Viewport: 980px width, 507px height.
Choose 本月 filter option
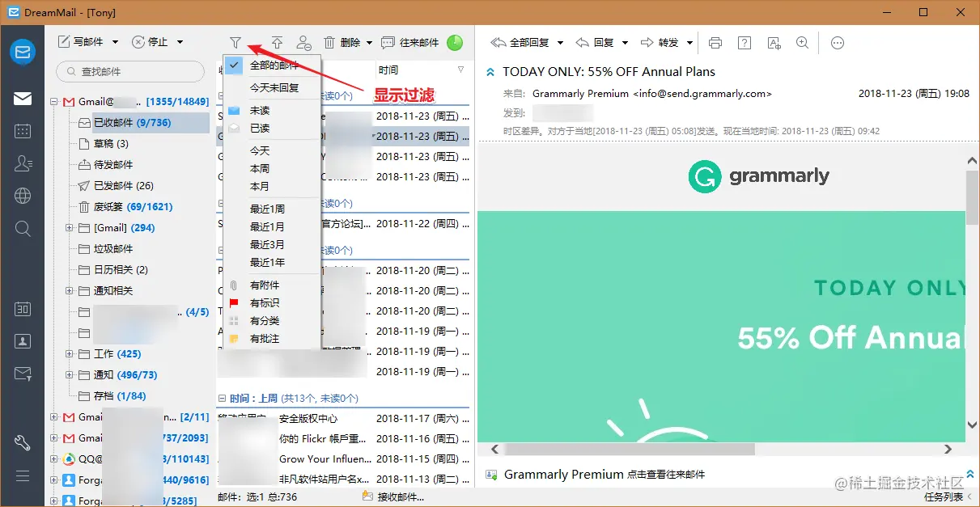(272, 187)
